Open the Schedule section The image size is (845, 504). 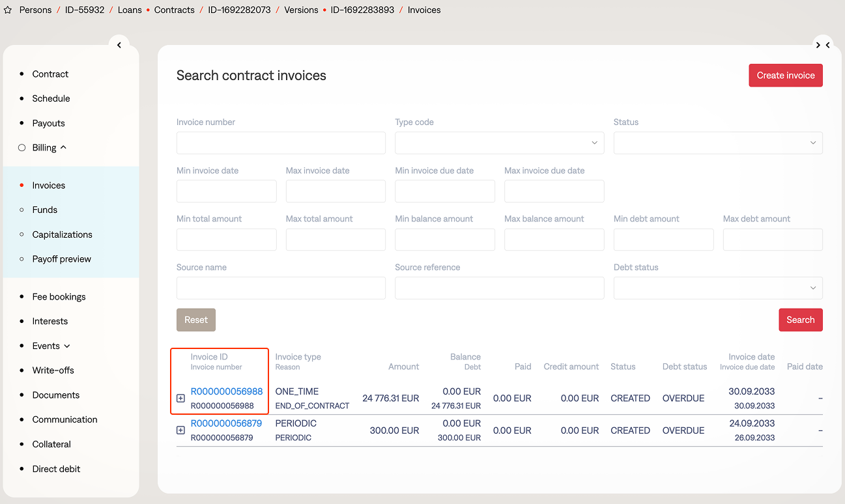[51, 98]
